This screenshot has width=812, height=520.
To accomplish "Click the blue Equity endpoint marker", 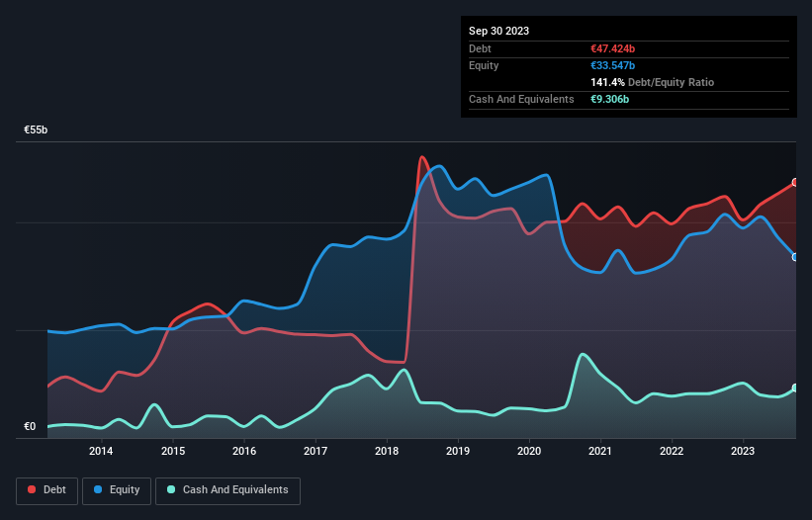I will [x=795, y=257].
